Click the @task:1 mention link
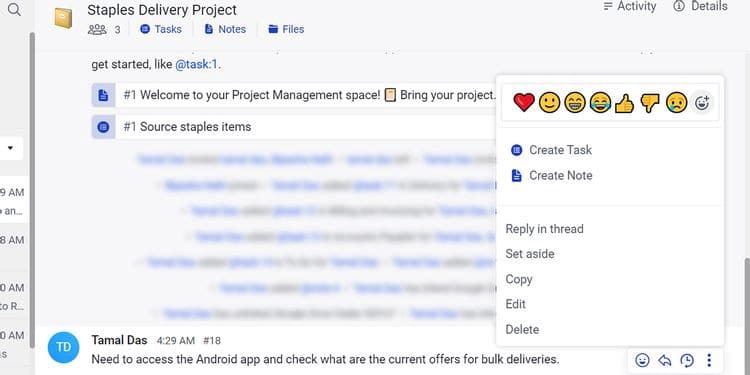Image resolution: width=750 pixels, height=375 pixels. coord(197,65)
